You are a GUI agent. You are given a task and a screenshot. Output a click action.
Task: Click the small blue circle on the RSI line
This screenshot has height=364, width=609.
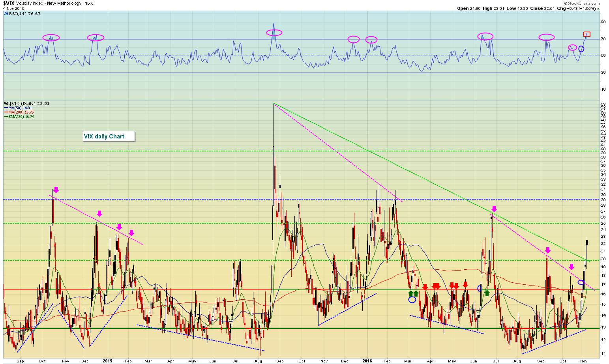click(581, 49)
